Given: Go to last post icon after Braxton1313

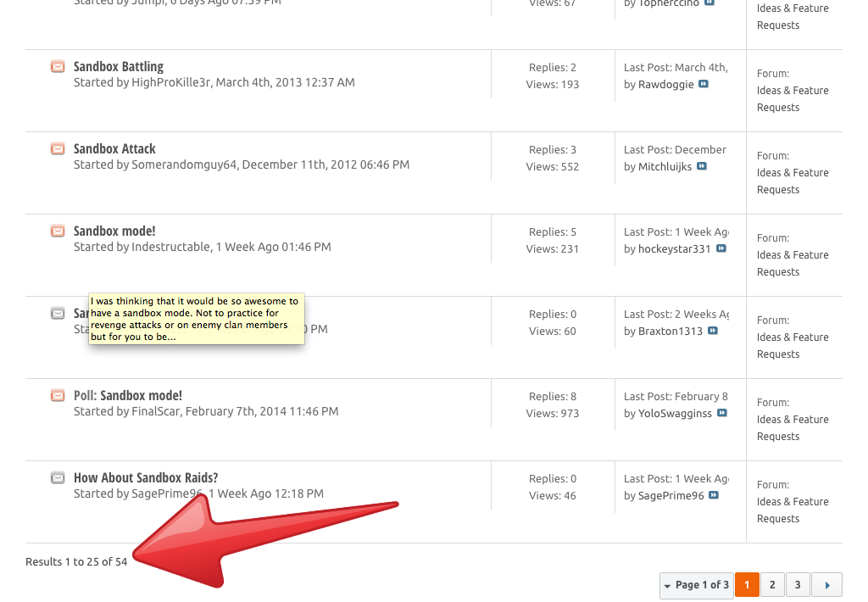Looking at the screenshot, I should (712, 332).
